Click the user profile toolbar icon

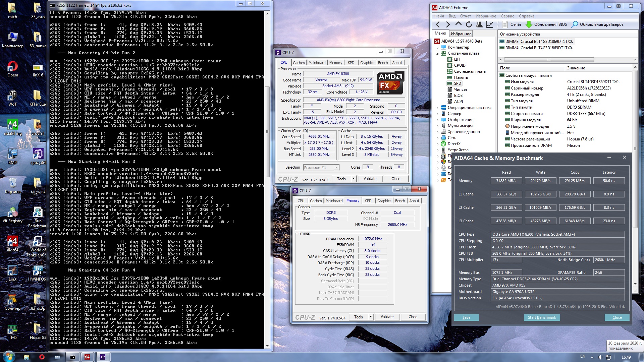pyautogui.click(x=479, y=24)
